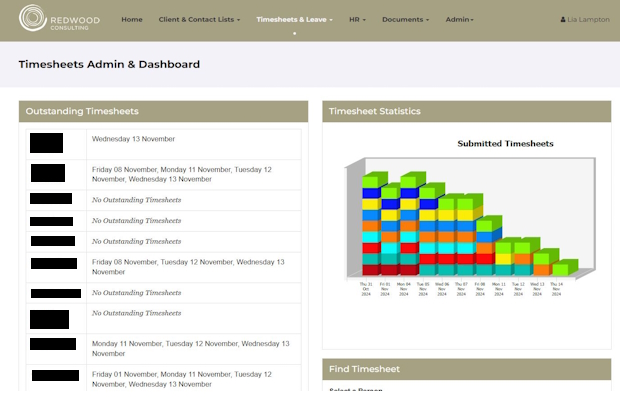
Task: Click the Redwood Consulting logo
Action: tap(59, 18)
